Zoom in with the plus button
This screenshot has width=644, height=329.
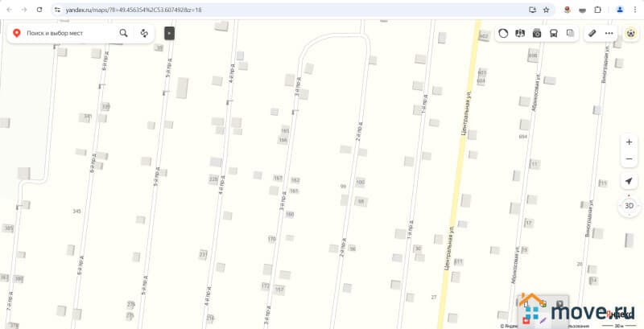629,142
